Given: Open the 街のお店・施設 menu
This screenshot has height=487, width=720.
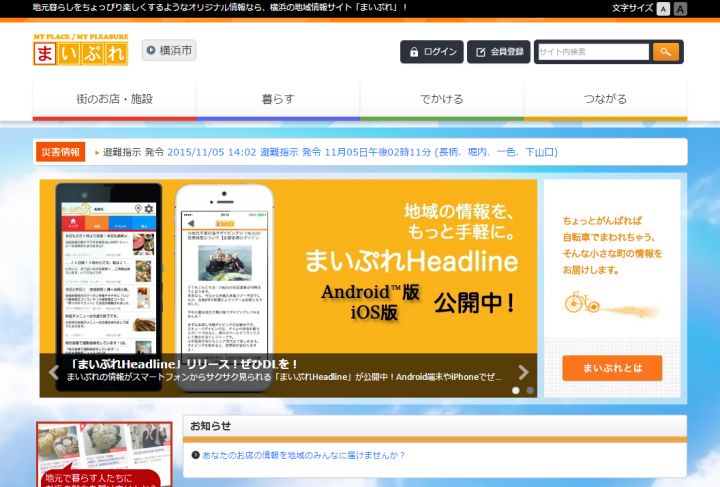Looking at the screenshot, I should (114, 100).
